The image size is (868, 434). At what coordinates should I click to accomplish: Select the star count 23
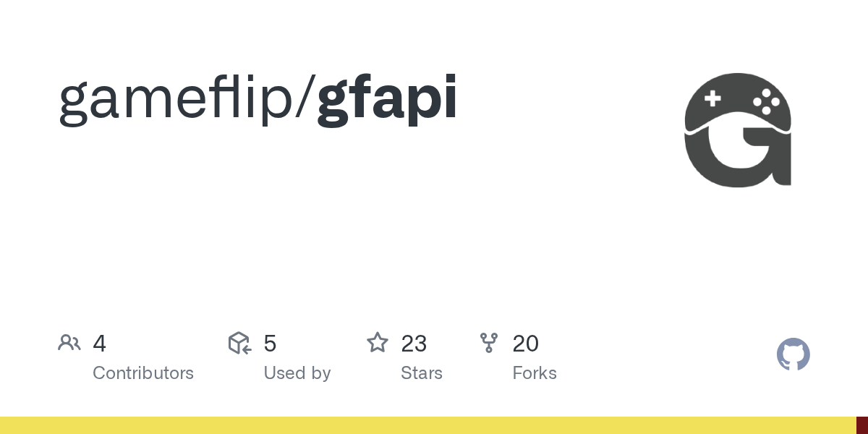(414, 344)
